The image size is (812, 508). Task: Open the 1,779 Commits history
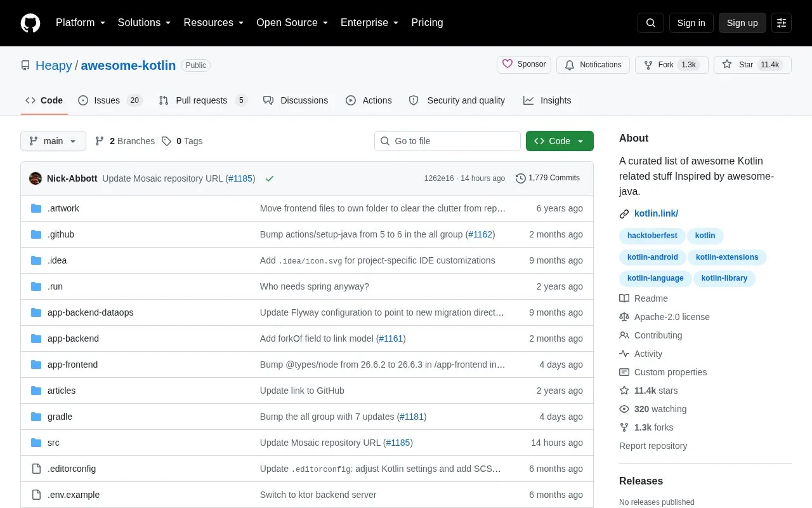click(548, 178)
